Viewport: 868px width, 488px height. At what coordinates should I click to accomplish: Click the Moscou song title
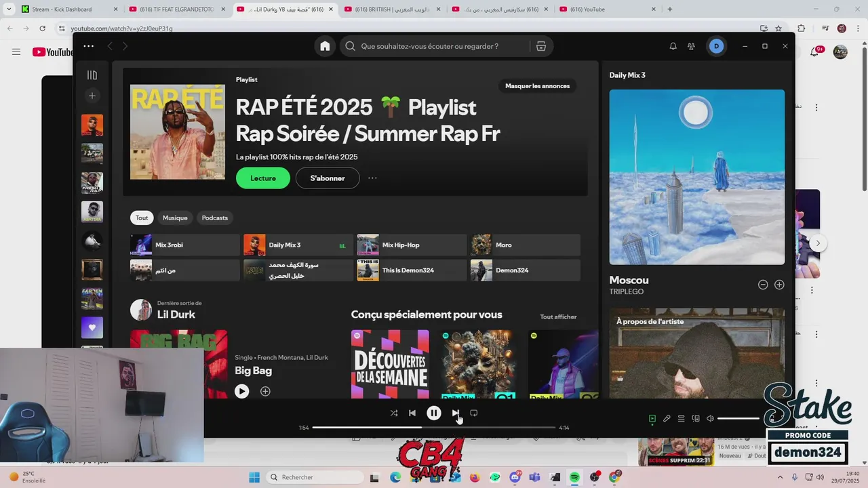pyautogui.click(x=629, y=280)
